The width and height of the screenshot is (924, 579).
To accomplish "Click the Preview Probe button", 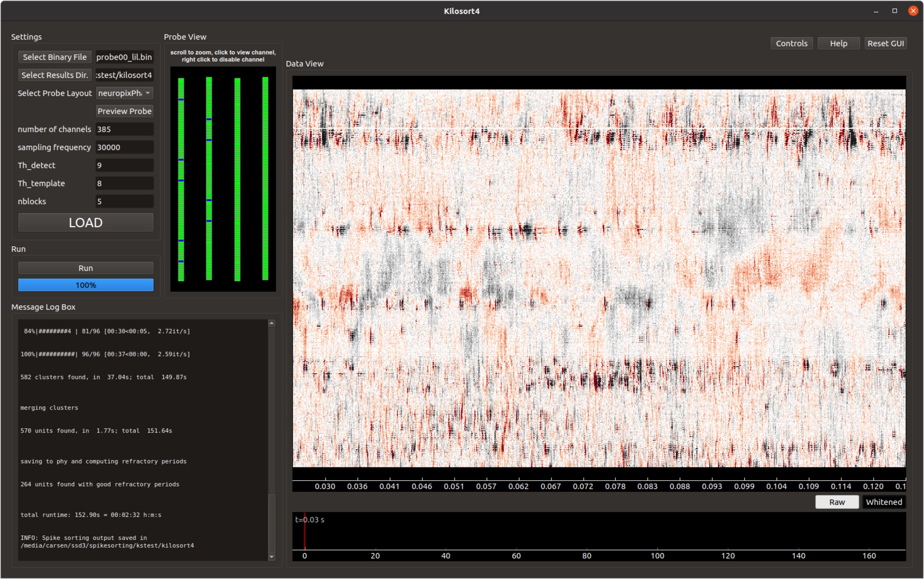I will pos(124,111).
